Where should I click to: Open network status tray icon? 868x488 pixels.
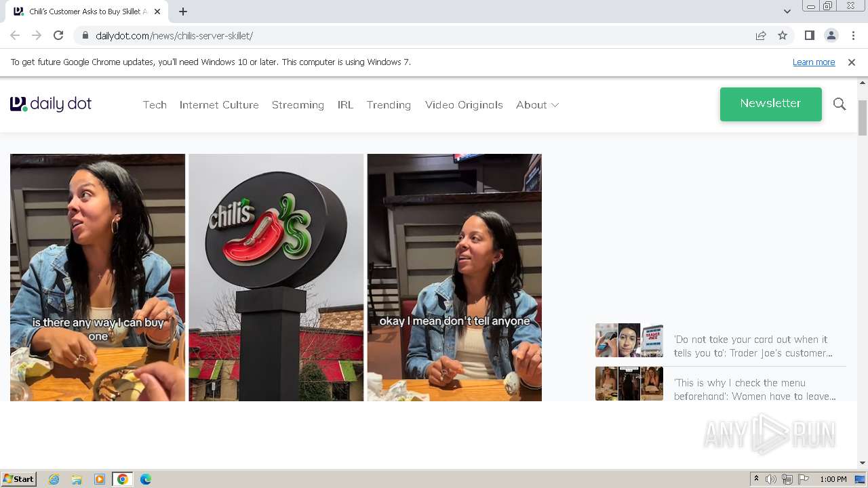tap(787, 479)
